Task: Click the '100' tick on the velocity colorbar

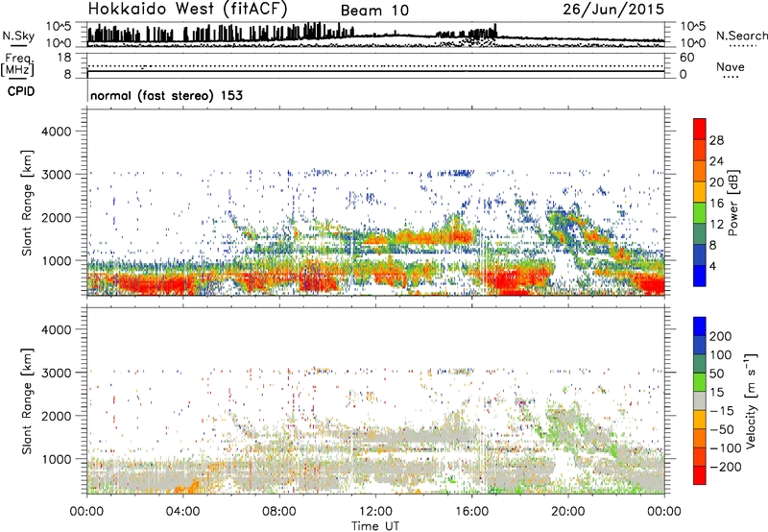Action: pyautogui.click(x=721, y=354)
